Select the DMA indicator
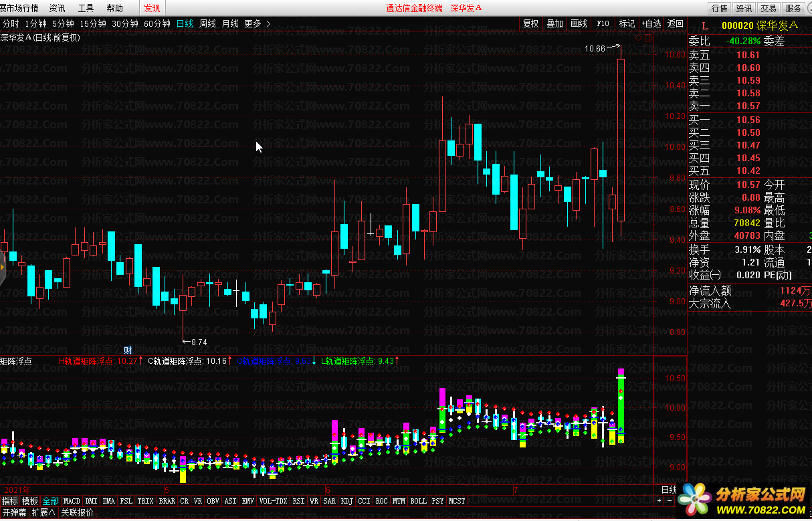Viewport: 812px width, 521px height. (108, 501)
